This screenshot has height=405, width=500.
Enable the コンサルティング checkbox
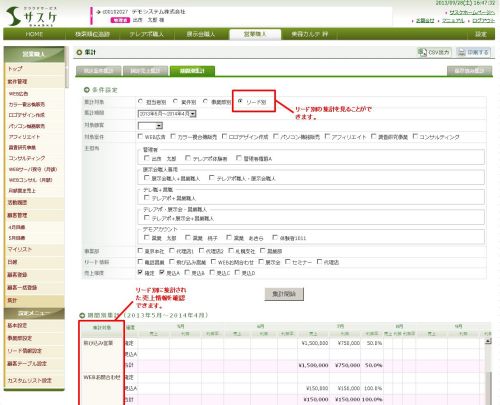point(415,136)
